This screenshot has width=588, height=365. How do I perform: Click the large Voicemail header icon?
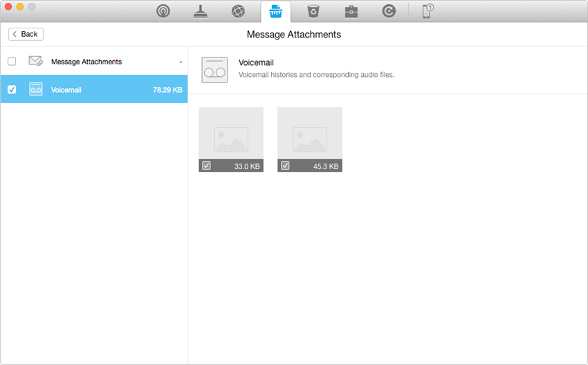[214, 70]
